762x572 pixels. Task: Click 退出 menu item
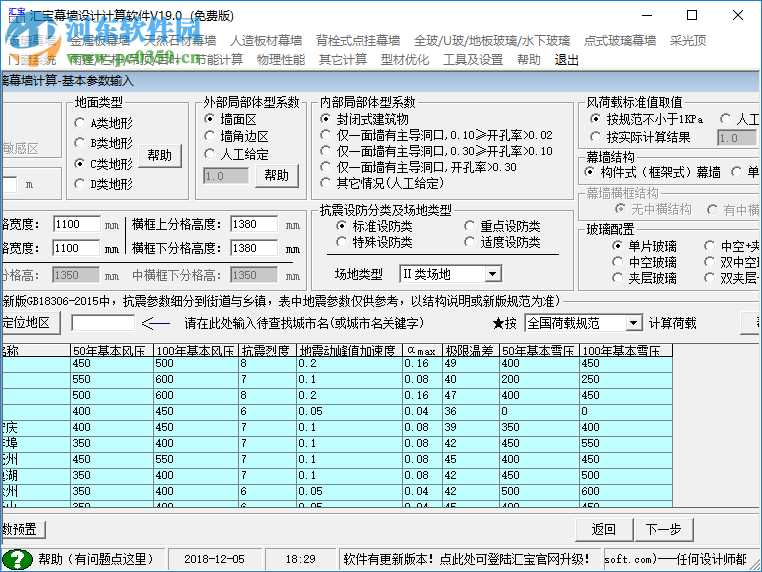tap(567, 59)
